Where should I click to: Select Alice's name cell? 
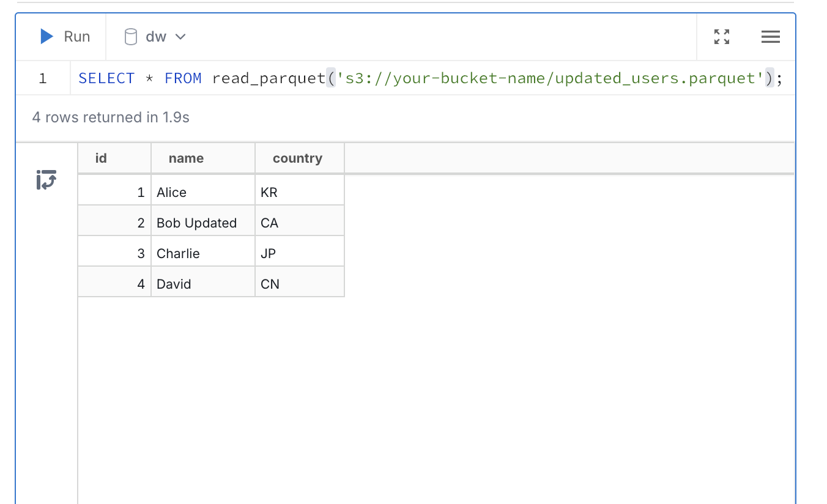coord(171,192)
